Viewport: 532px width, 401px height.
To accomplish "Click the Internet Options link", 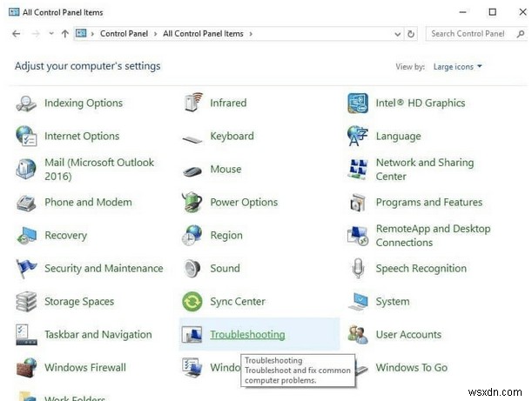I will pyautogui.click(x=82, y=136).
